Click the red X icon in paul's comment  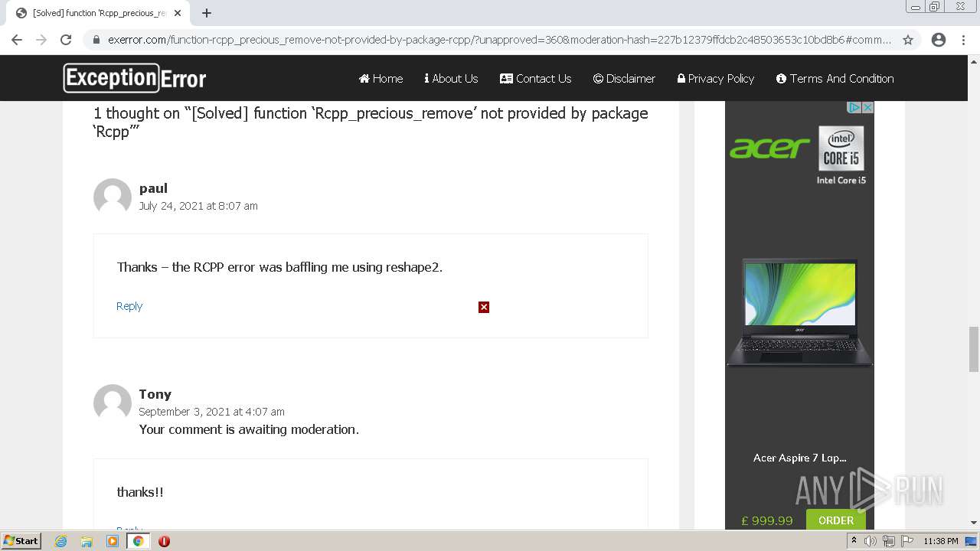click(484, 307)
